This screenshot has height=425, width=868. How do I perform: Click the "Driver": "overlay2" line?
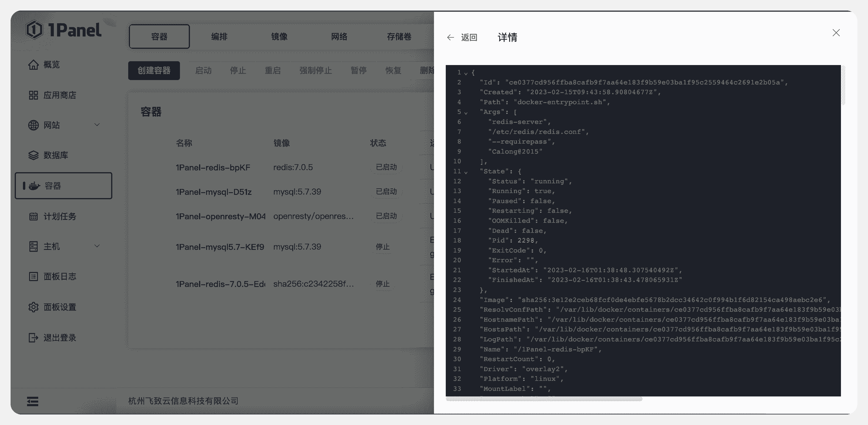click(524, 369)
